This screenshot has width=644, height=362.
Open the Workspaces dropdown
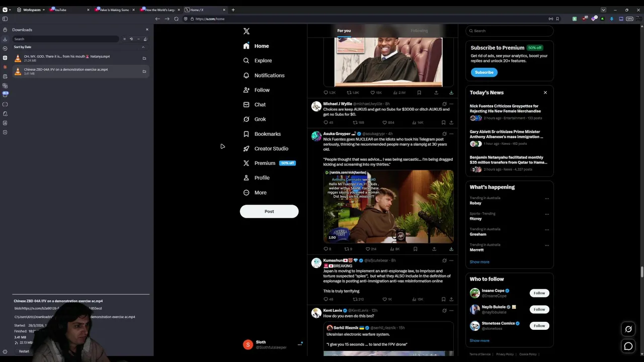point(31,10)
